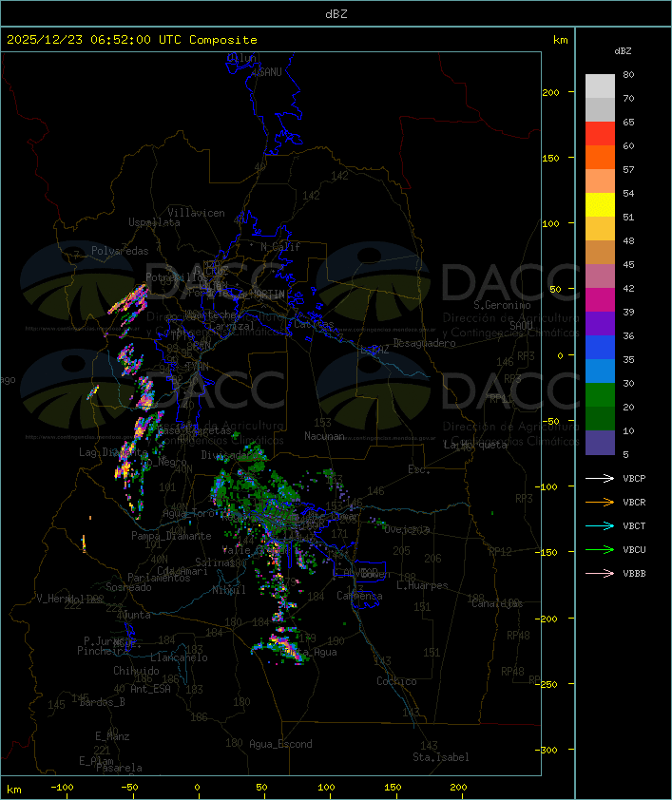Click the Canalejas map label
This screenshot has width=672, height=800.
pyautogui.click(x=497, y=603)
